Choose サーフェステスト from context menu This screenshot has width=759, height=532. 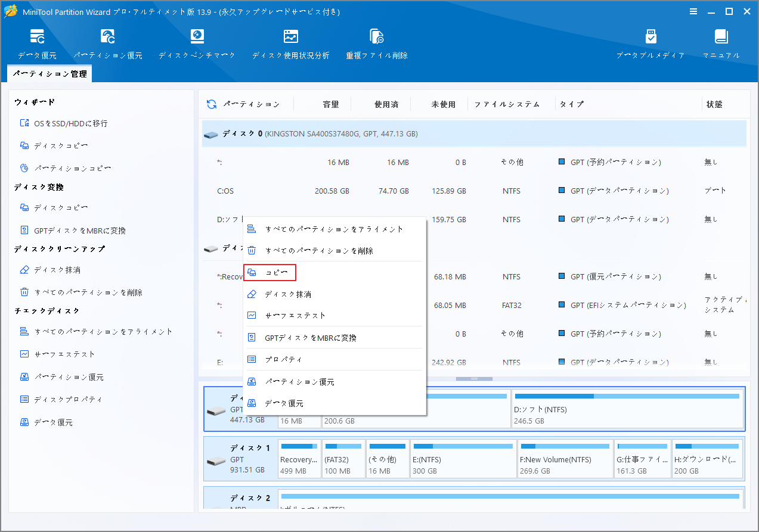(334, 316)
